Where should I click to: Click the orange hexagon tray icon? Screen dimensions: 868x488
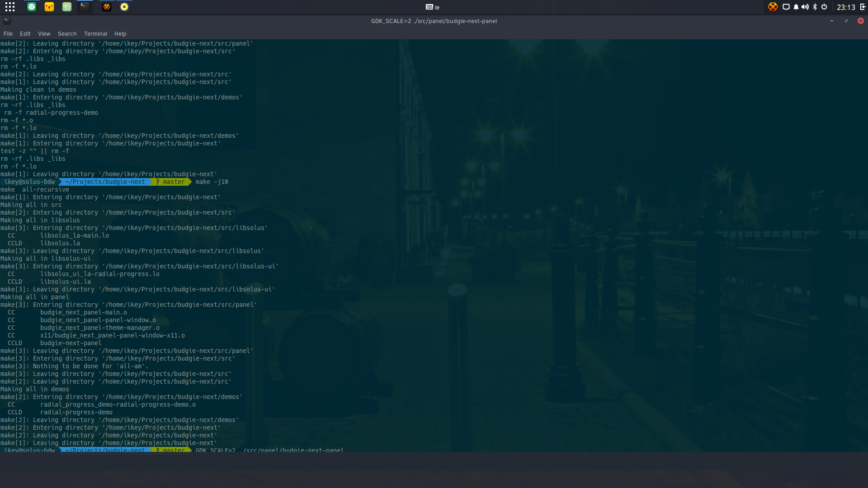(x=773, y=7)
